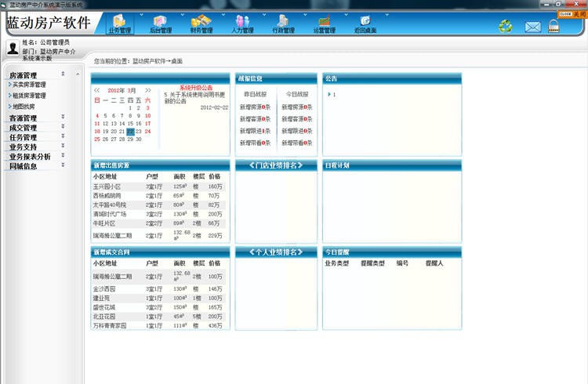Select 太平路40号院 listing row
The width and height of the screenshot is (588, 384).
(x=159, y=205)
